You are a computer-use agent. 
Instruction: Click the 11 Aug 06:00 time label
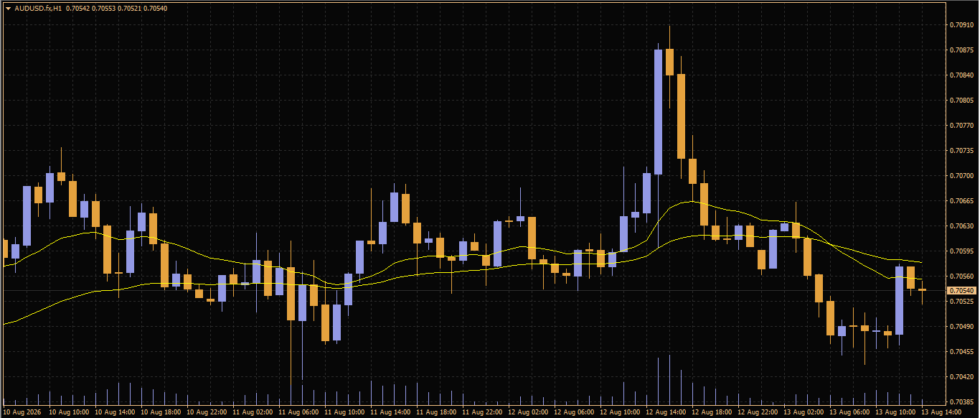(x=298, y=413)
